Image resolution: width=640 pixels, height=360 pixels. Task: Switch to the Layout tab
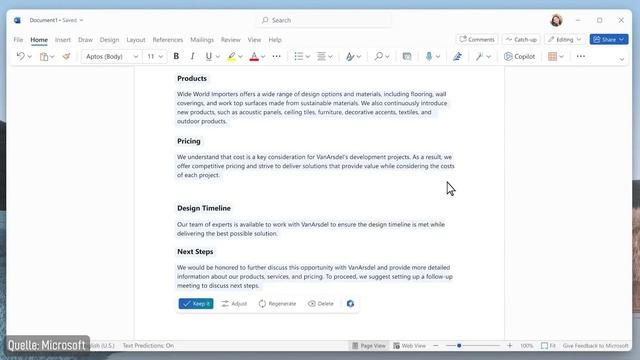[x=136, y=40]
